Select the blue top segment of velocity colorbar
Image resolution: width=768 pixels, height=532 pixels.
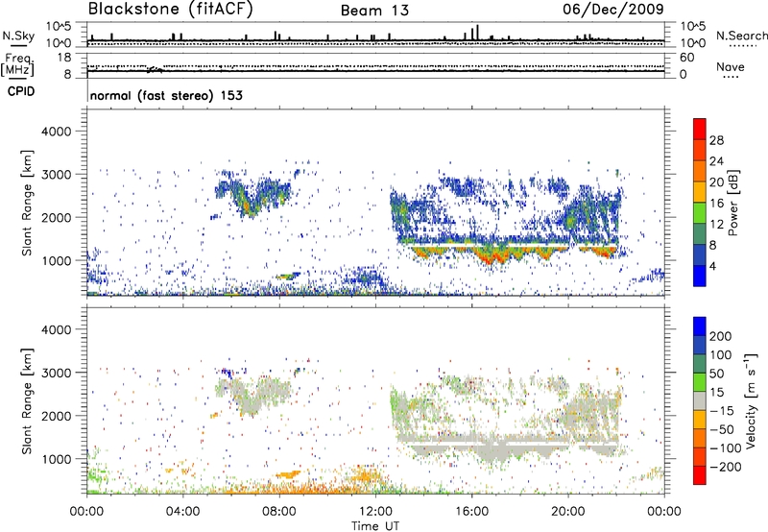pos(700,326)
